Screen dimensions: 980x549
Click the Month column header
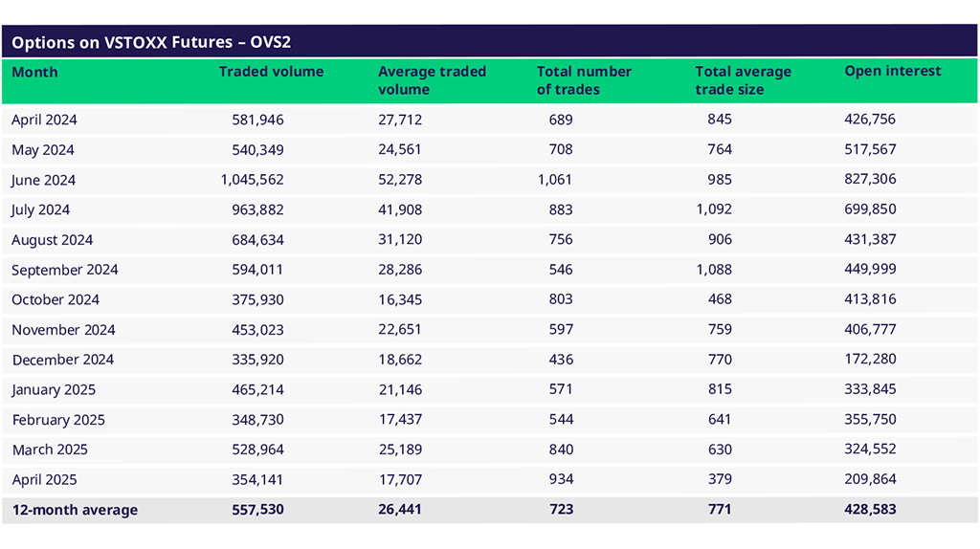click(x=34, y=73)
